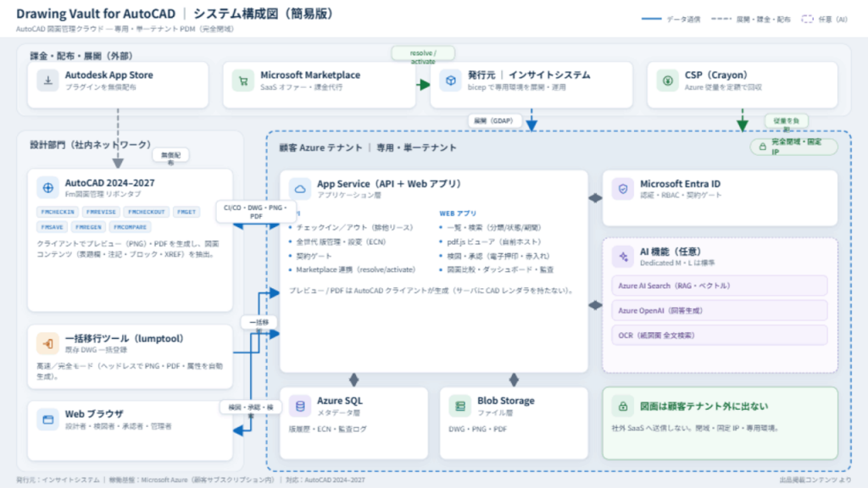Click the solid blue line legend for データ通信
868x488 pixels.
[x=652, y=19]
